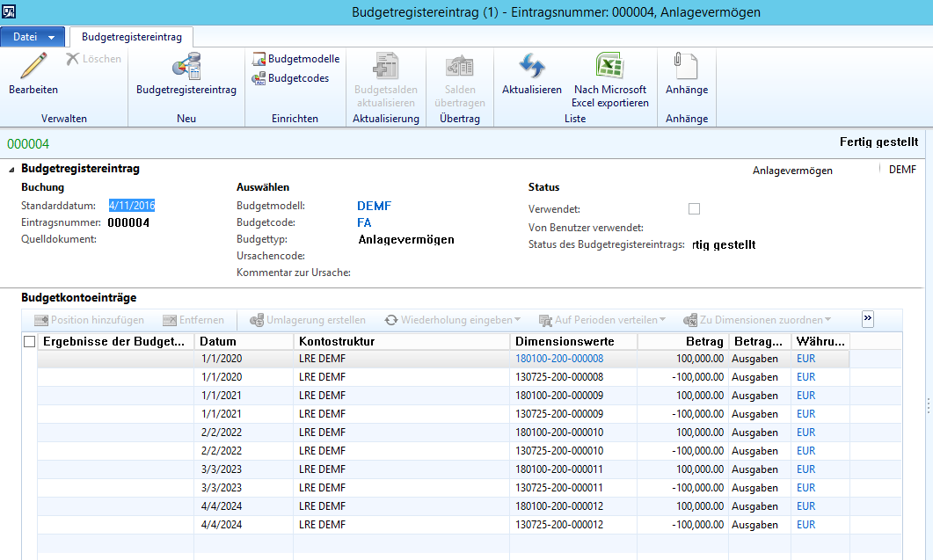Open Budgetcodes setup
The height and width of the screenshot is (560, 933).
[x=290, y=78]
